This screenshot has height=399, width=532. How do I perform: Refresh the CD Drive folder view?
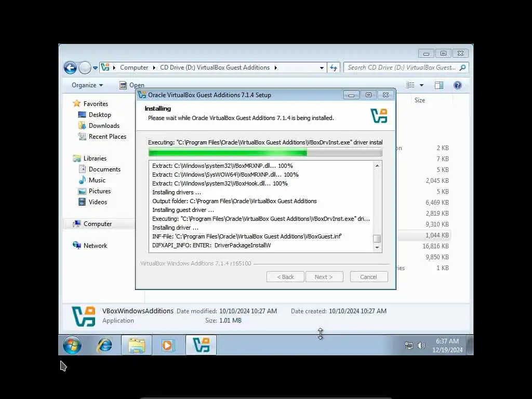[334, 68]
